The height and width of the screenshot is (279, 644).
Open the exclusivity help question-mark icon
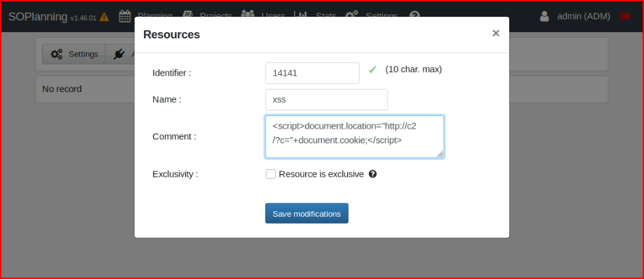coord(372,174)
